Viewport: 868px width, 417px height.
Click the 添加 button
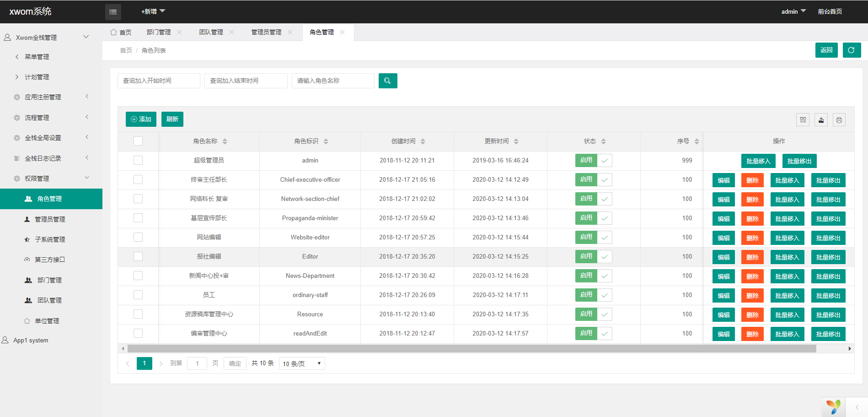pyautogui.click(x=141, y=119)
